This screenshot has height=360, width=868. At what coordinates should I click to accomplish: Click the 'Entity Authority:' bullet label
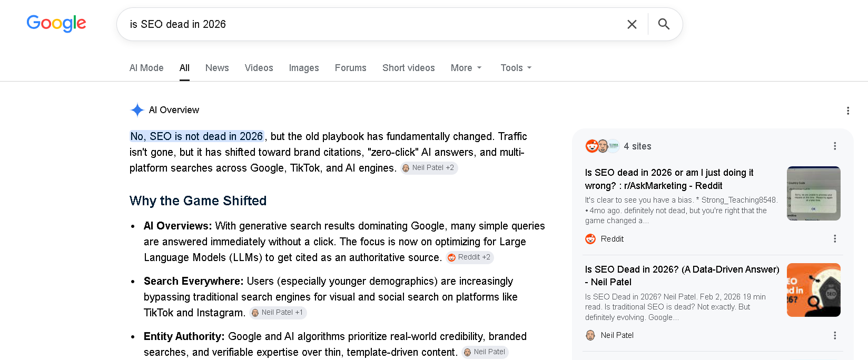click(x=184, y=336)
